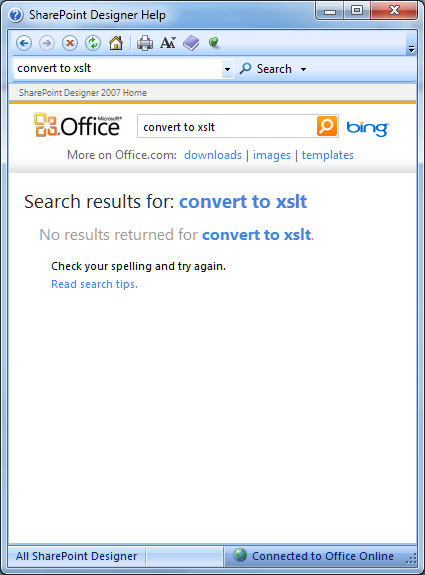Click the Read search tips link

click(94, 284)
